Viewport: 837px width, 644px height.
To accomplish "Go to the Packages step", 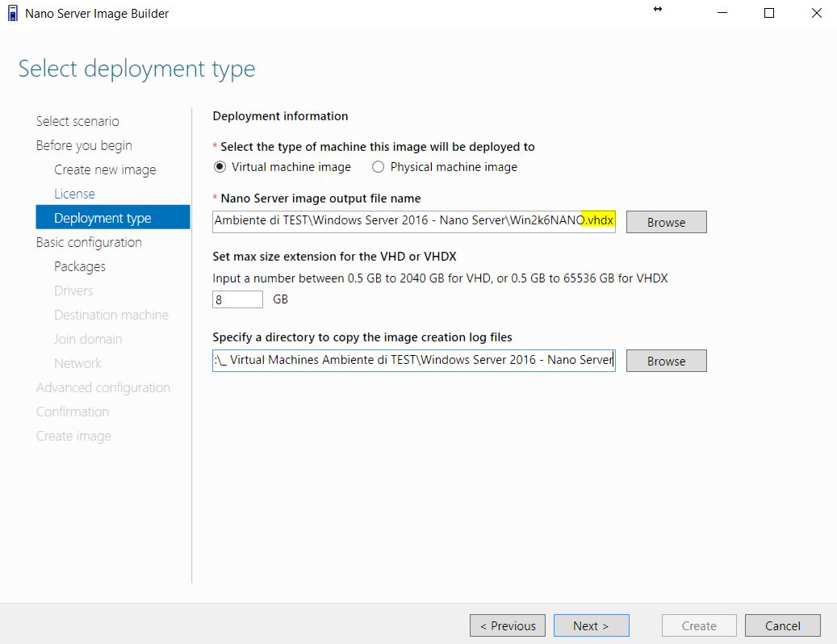I will 80,266.
